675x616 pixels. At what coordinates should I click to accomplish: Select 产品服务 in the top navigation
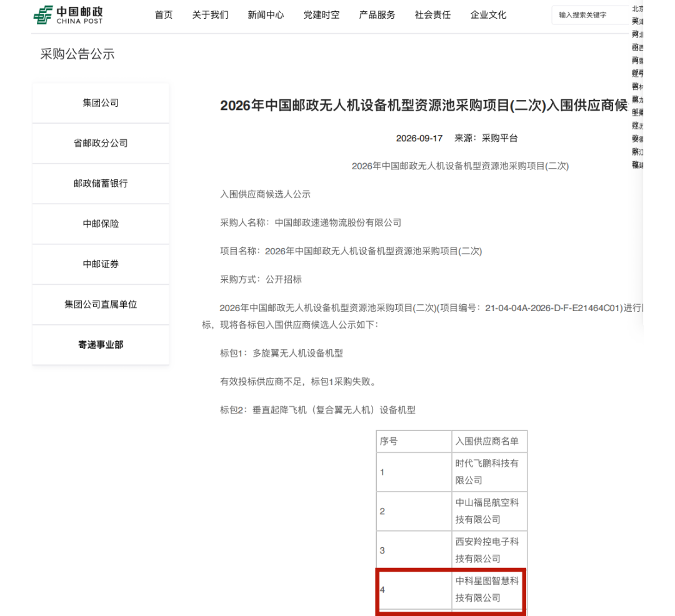click(377, 15)
